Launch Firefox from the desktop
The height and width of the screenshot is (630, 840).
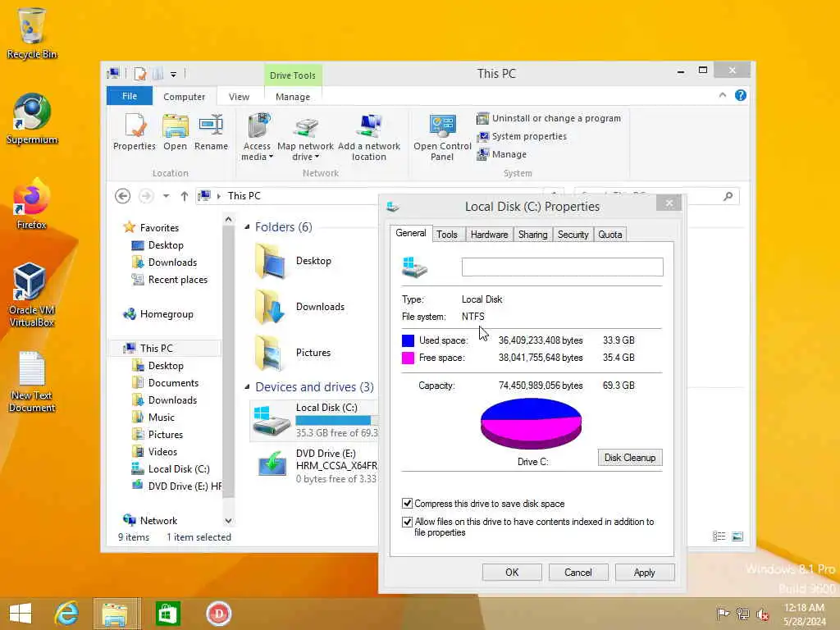32,203
